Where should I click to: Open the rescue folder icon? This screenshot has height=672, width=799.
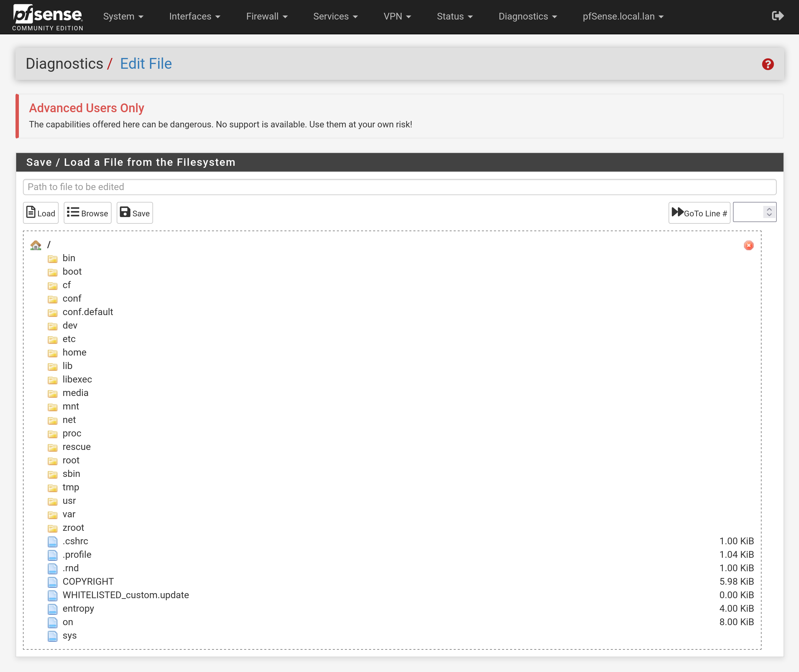pos(53,448)
